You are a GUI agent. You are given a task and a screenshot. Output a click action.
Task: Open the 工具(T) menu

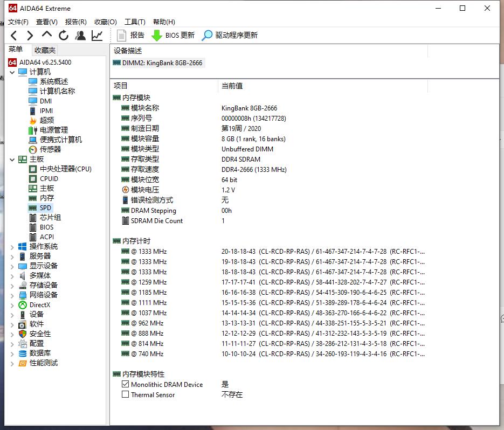tap(135, 22)
